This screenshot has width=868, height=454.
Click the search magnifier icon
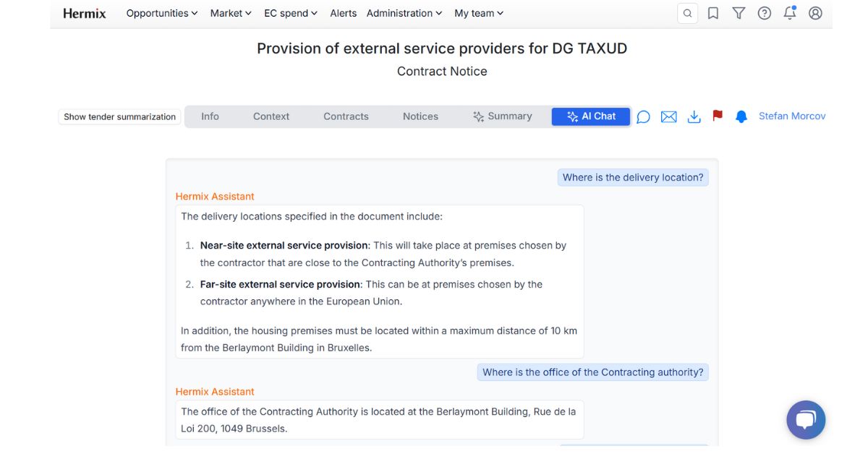[687, 13]
